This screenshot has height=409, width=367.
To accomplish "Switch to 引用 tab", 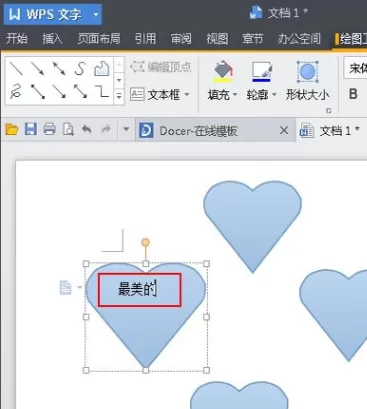I will point(145,39).
